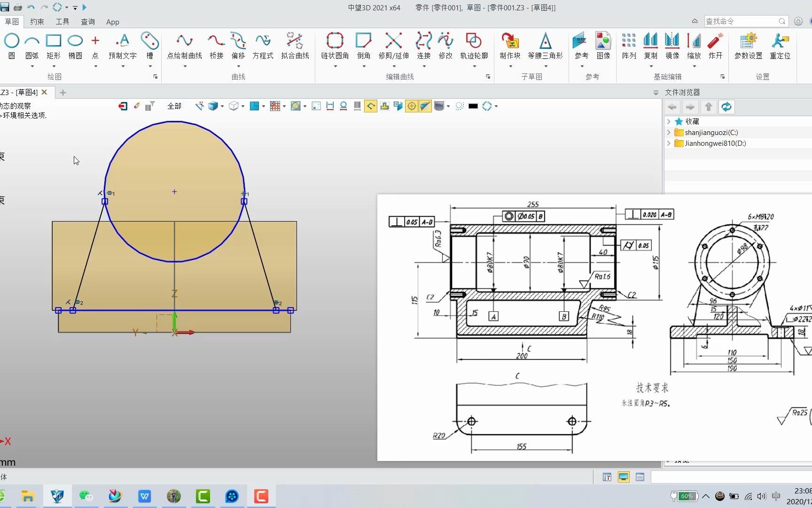Viewport: 812px width, 508px height.
Task: Expand the Jianhongwei810(D:) drive node
Action: [x=669, y=143]
